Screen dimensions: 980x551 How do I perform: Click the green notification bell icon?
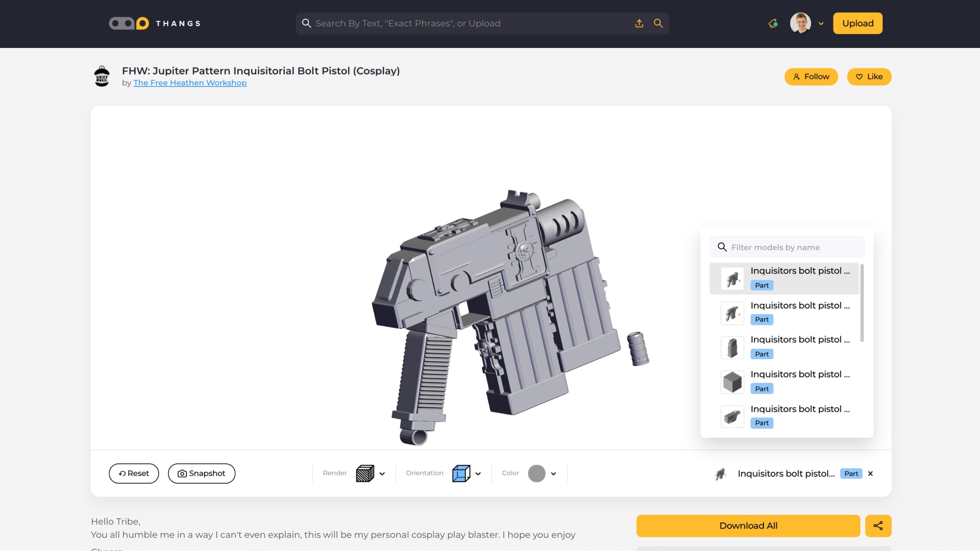click(x=772, y=23)
